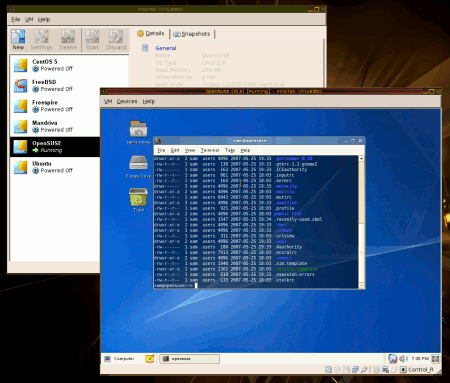Open the terminal's Tabs menu

click(x=230, y=150)
